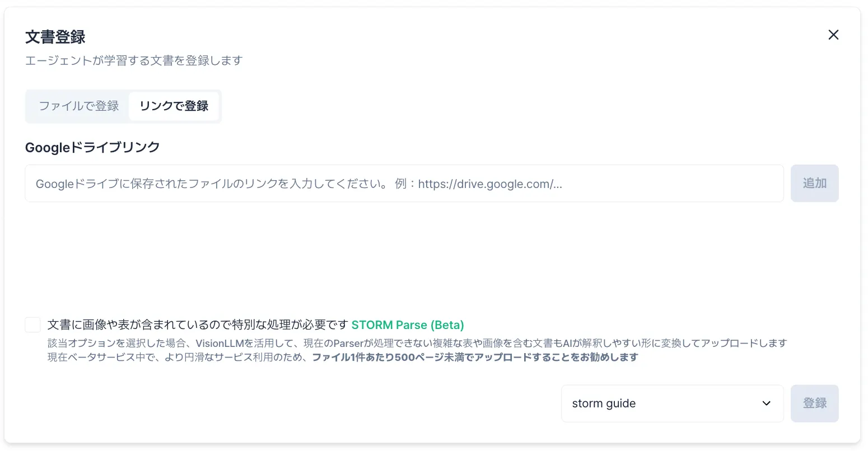
Task: Click the エージェントが学習する文書 subtitle text
Action: click(x=133, y=60)
